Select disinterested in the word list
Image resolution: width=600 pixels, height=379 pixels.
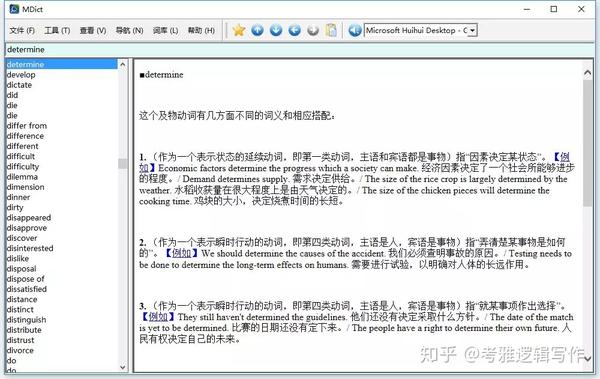pyautogui.click(x=30, y=248)
